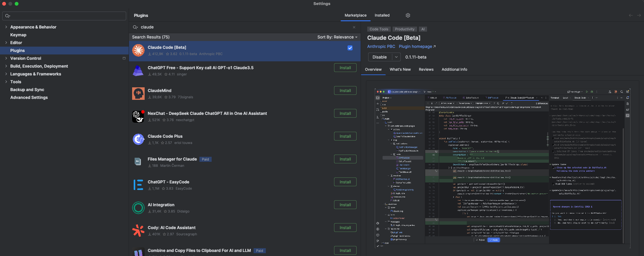
Task: Install ChatGPT - EasyCode plugin
Action: 345,182
